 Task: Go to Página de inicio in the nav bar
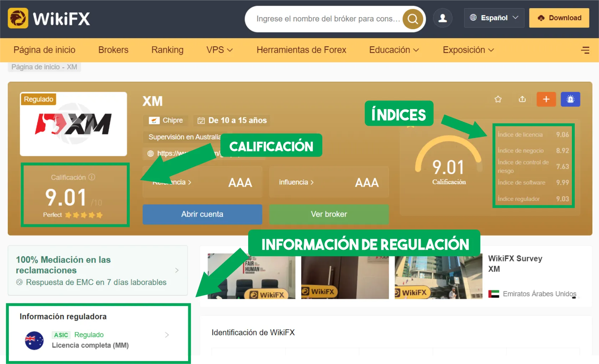coord(44,50)
